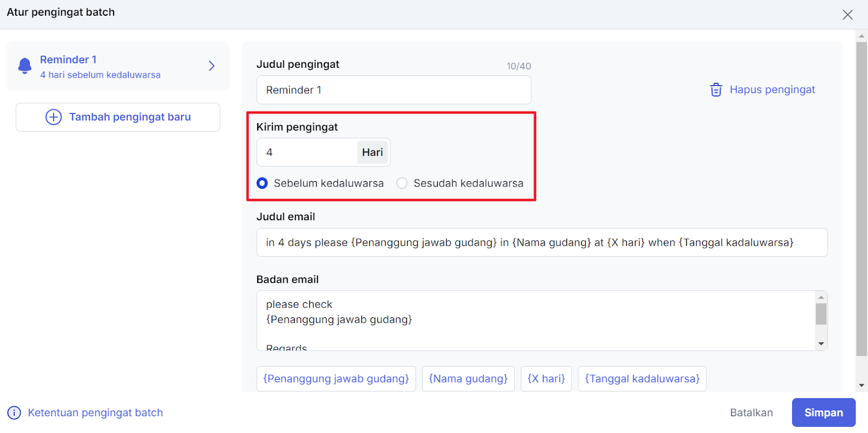Expand Reminder 1 with the chevron arrow
The width and height of the screenshot is (868, 433).
pyautogui.click(x=212, y=66)
